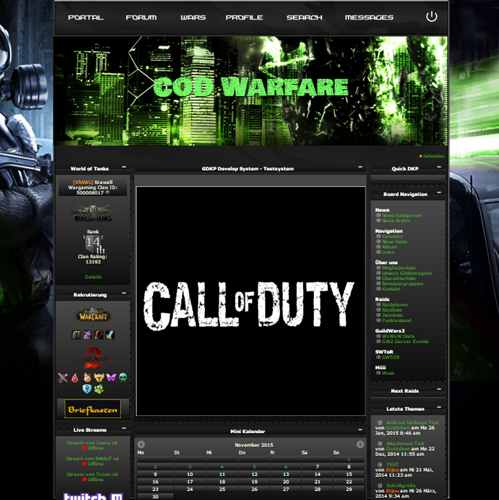499x500 pixels.
Task: Open the WARS menu item
Action: [193, 17]
